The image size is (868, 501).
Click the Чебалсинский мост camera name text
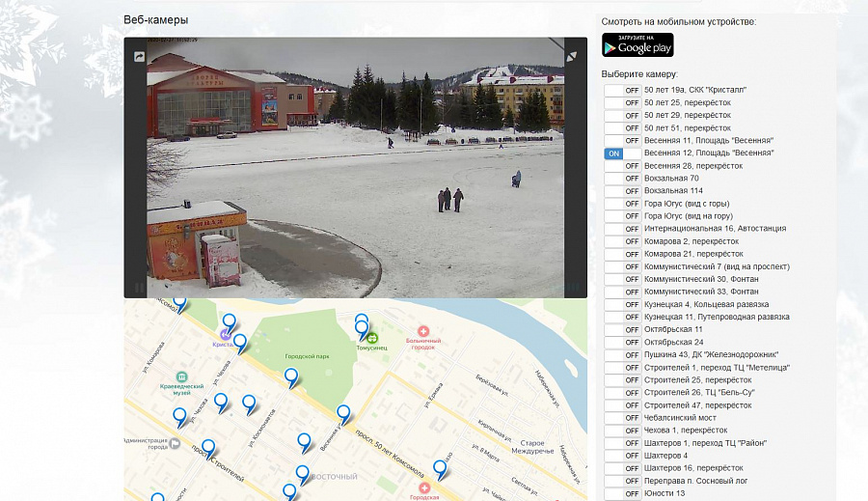pyautogui.click(x=680, y=418)
